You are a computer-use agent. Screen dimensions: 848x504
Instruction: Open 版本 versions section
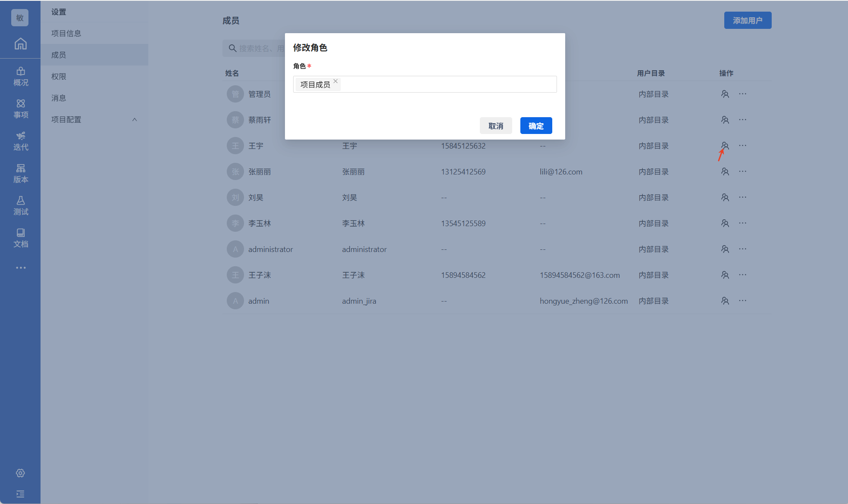click(20, 173)
